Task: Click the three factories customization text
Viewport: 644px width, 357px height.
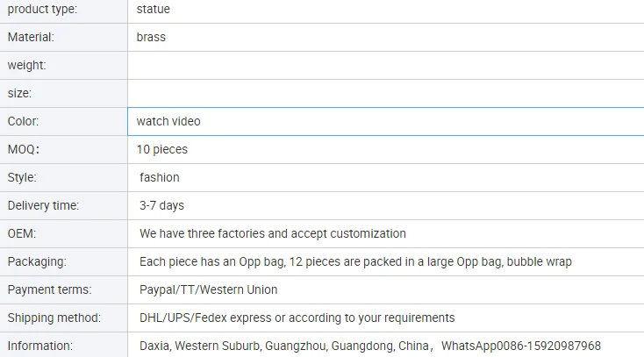Action: point(273,234)
